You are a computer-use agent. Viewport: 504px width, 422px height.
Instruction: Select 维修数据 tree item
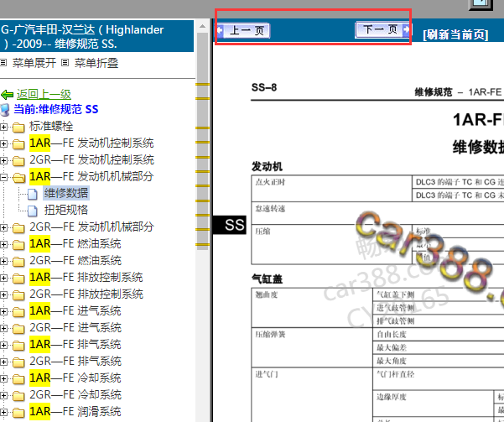click(66, 193)
